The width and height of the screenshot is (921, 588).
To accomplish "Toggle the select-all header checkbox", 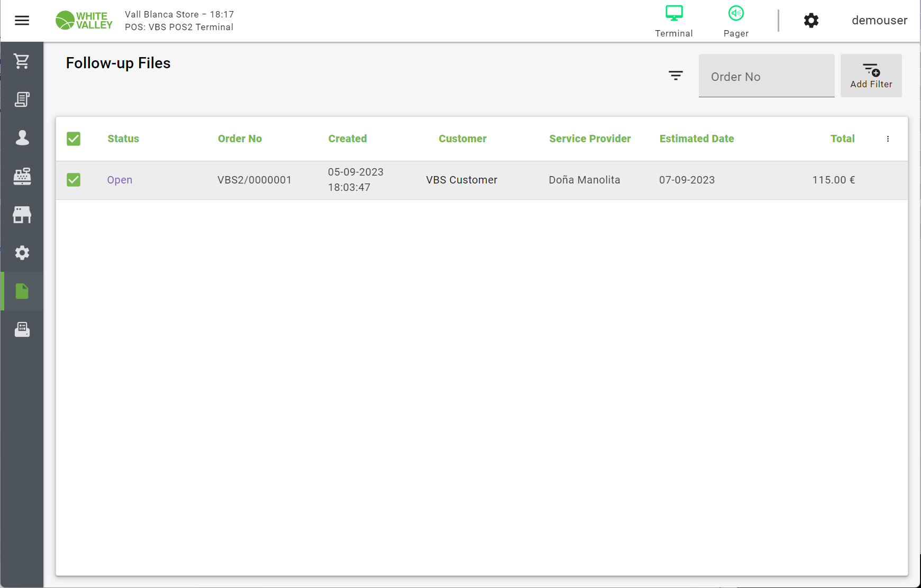I will click(x=74, y=139).
